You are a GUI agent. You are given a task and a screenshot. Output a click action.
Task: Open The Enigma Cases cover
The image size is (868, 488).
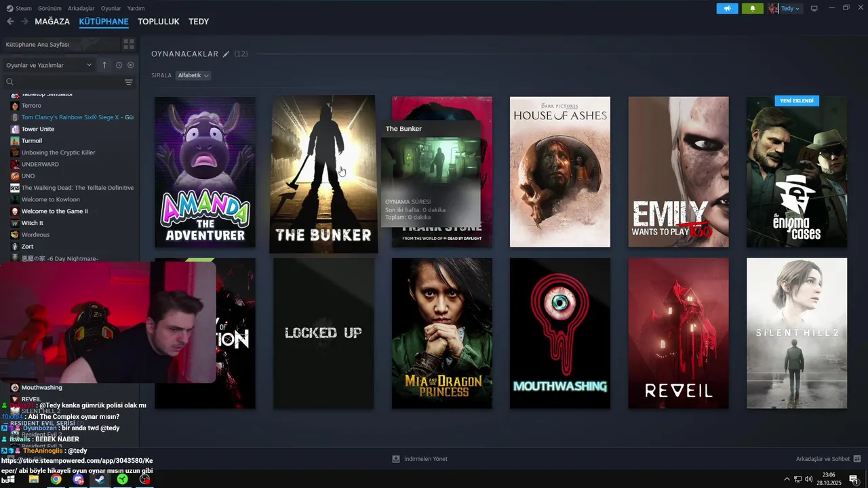click(797, 171)
